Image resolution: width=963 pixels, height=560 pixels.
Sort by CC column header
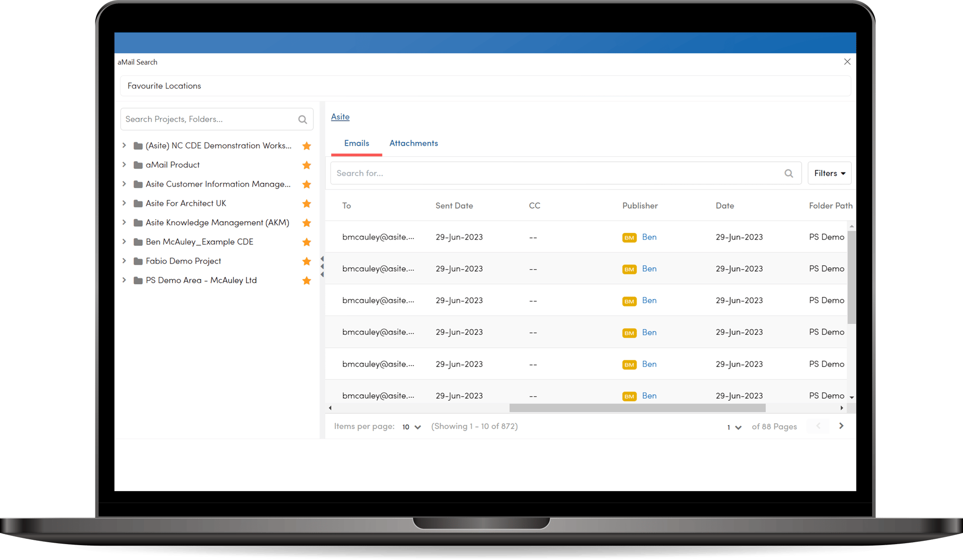[x=534, y=206]
